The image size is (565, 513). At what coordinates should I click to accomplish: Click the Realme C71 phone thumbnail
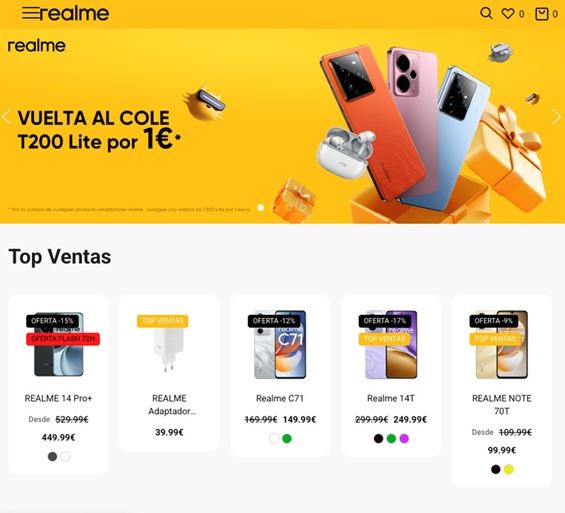pos(280,344)
